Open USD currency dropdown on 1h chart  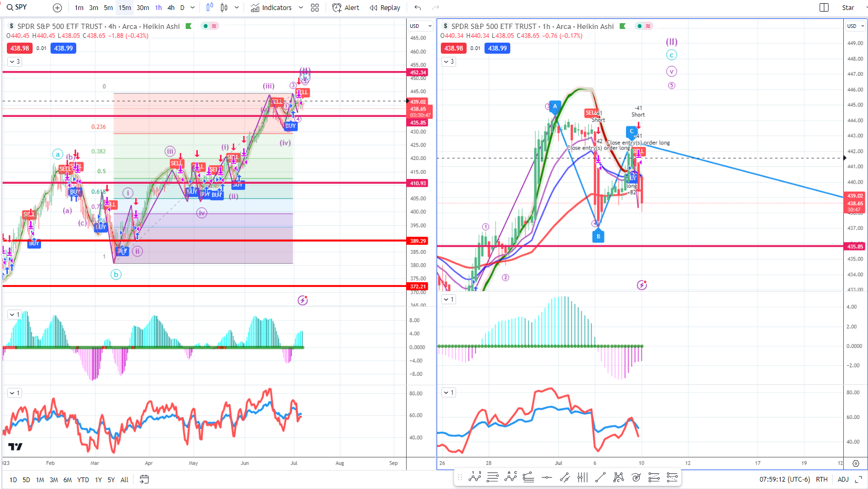855,26
